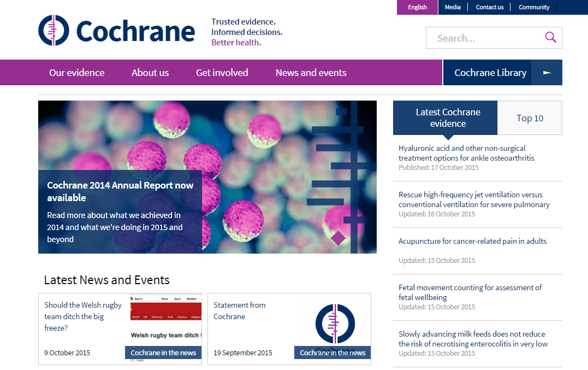Image resolution: width=588 pixels, height=370 pixels.
Task: Visit the Community link
Action: pos(534,7)
